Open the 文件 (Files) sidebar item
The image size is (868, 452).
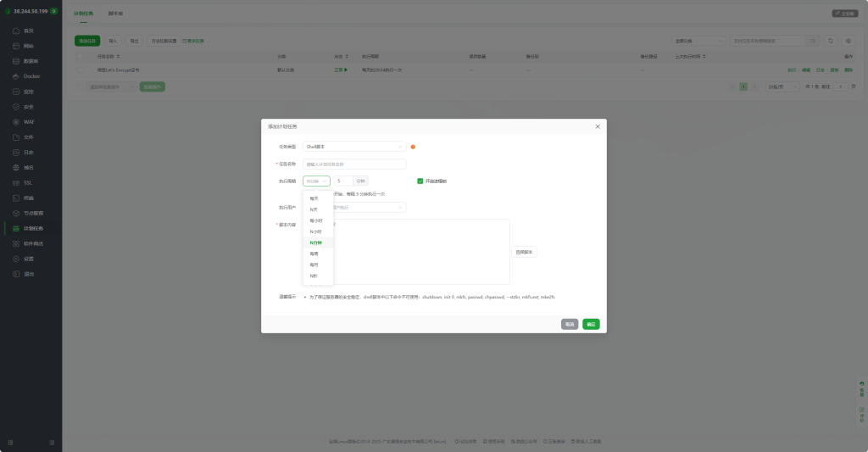click(x=29, y=137)
